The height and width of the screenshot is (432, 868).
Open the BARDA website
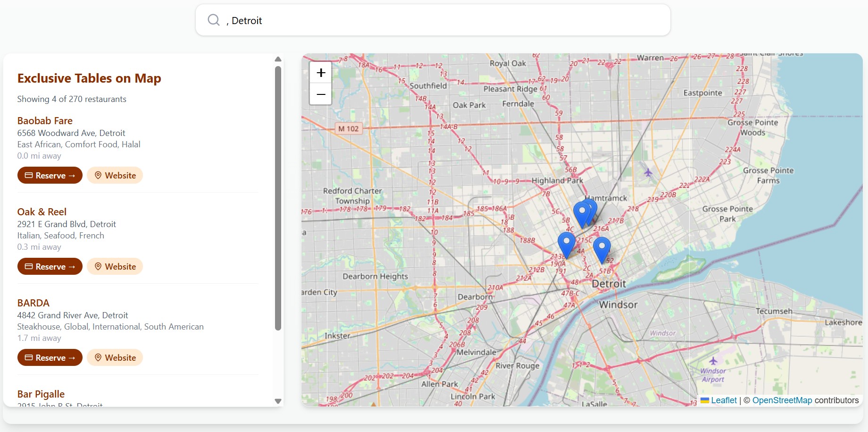coord(115,357)
